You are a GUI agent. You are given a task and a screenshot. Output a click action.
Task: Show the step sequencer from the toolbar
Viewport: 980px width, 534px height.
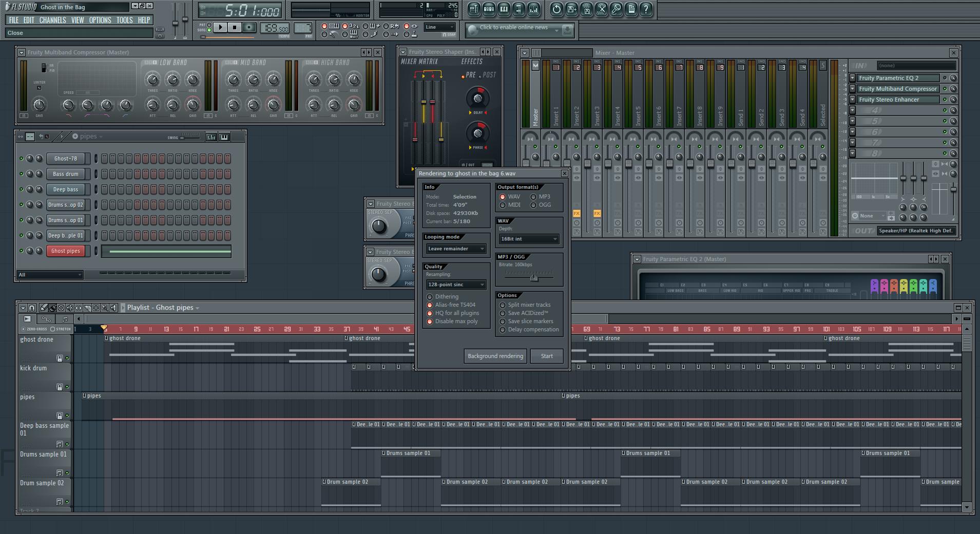pos(489,9)
